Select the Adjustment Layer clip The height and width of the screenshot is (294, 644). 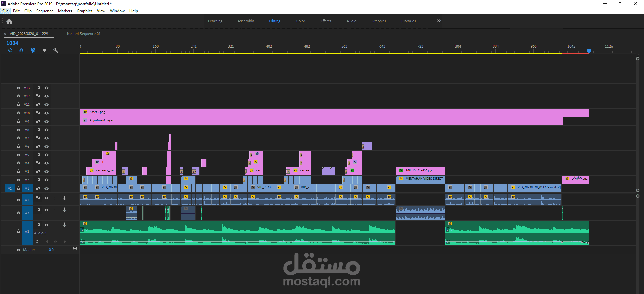321,121
